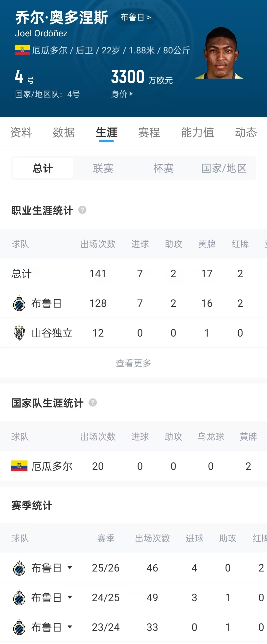Open the 布鲁日 > team link in header

135,17
